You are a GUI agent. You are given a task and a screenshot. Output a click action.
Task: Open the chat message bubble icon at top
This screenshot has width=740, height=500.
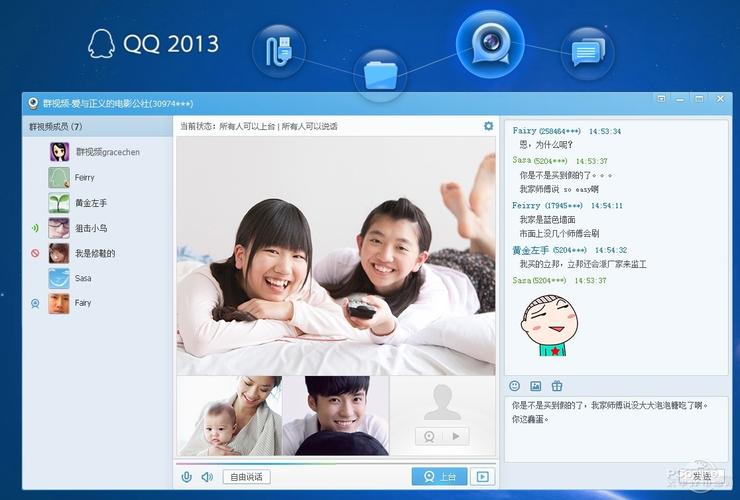point(587,53)
